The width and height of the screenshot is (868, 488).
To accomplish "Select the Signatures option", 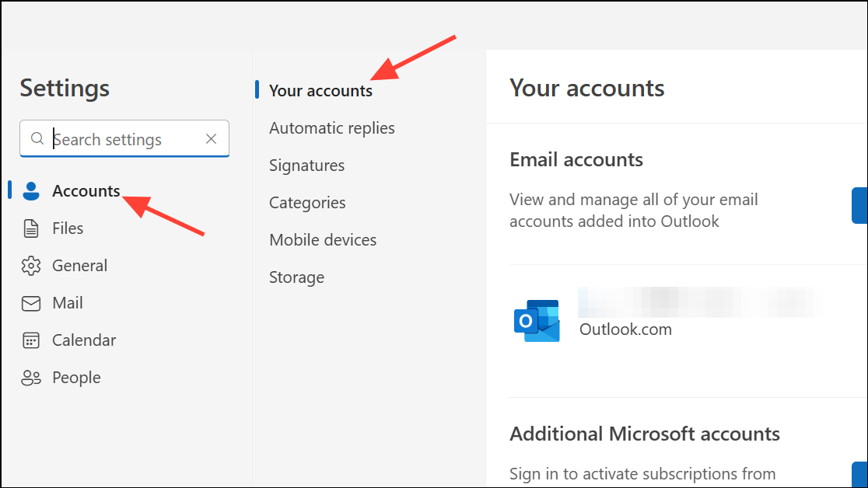I will click(306, 165).
